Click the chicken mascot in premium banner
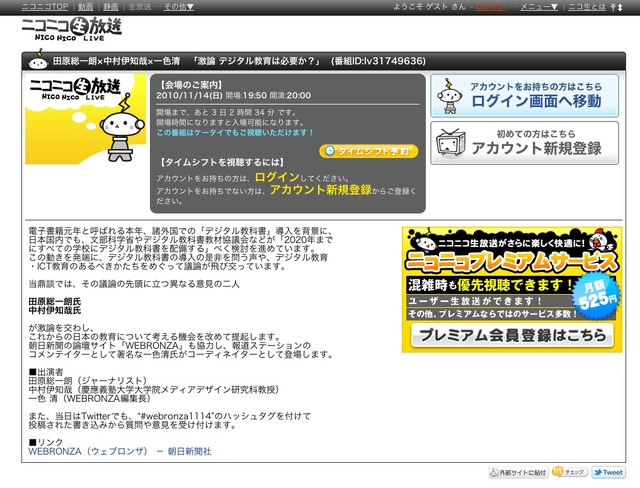The width and height of the screenshot is (640, 488). point(602,240)
